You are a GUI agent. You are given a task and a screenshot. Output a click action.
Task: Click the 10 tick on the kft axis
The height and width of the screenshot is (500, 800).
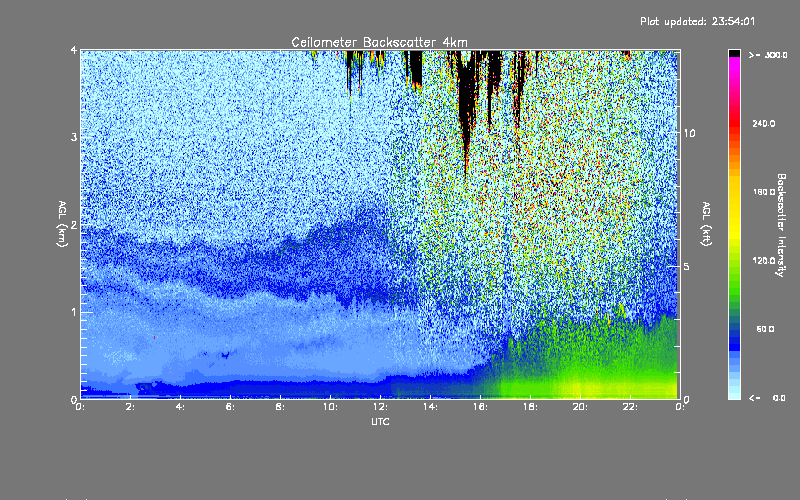689,133
